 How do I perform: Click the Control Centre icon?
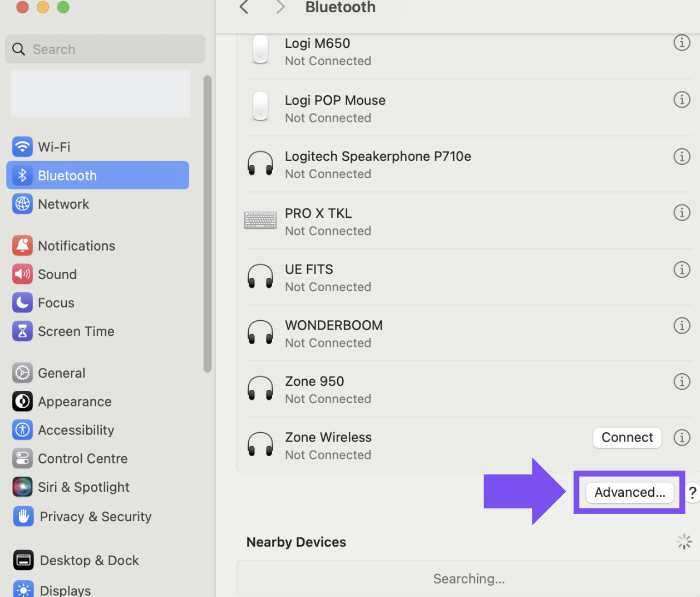[x=22, y=458]
